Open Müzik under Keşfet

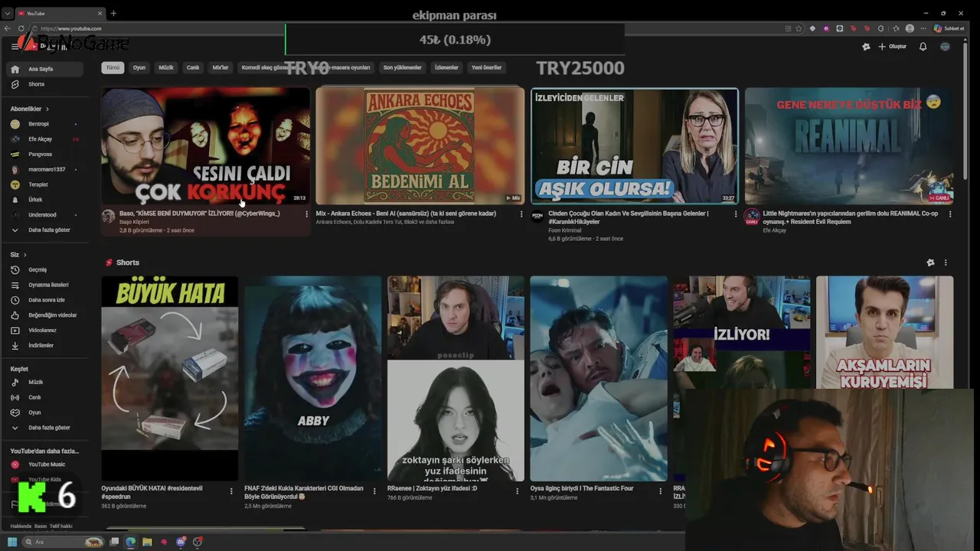click(x=44, y=382)
